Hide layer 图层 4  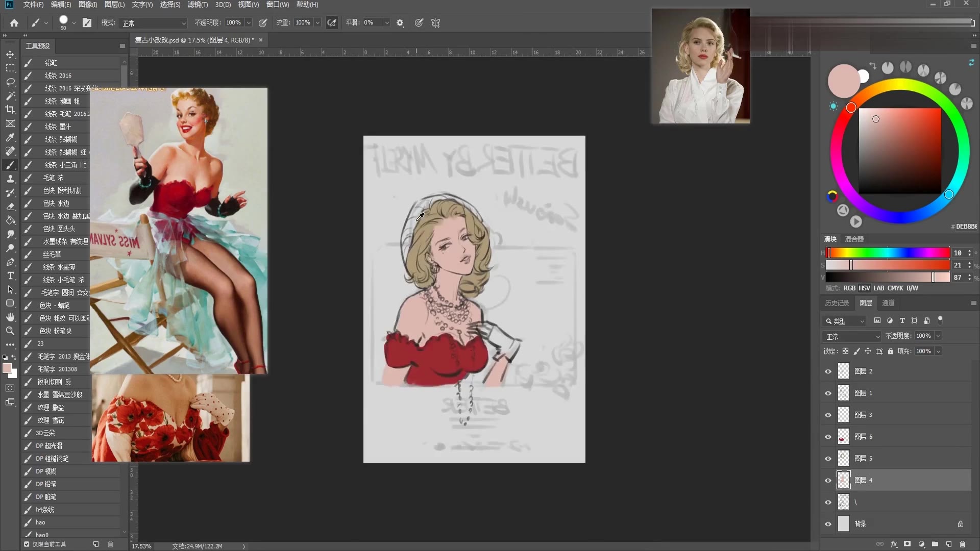coord(828,480)
